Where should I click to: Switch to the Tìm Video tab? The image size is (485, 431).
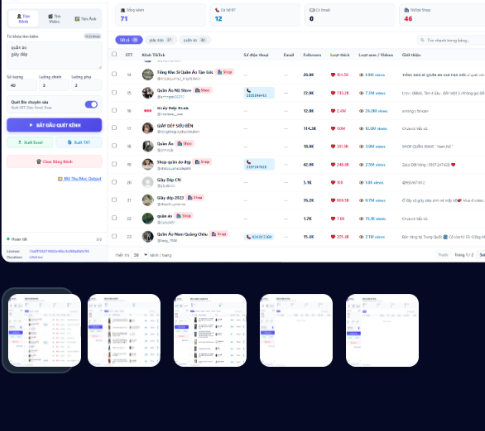(x=54, y=19)
